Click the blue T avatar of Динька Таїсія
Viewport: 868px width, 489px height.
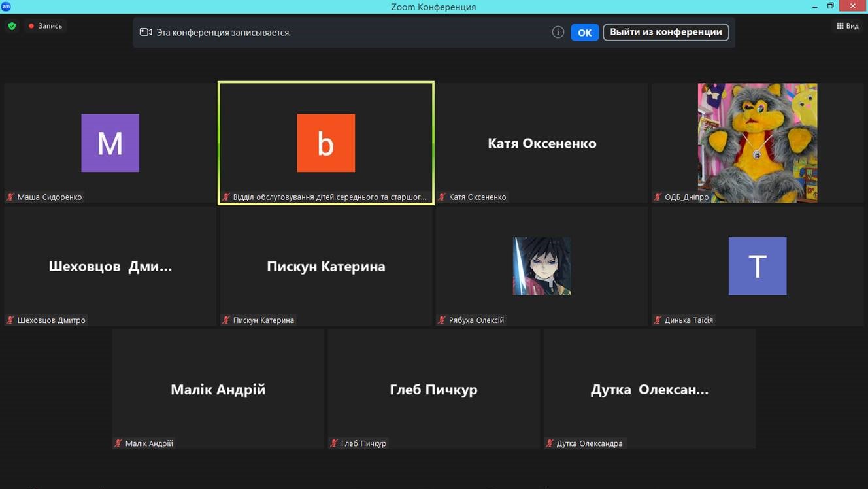pos(758,266)
